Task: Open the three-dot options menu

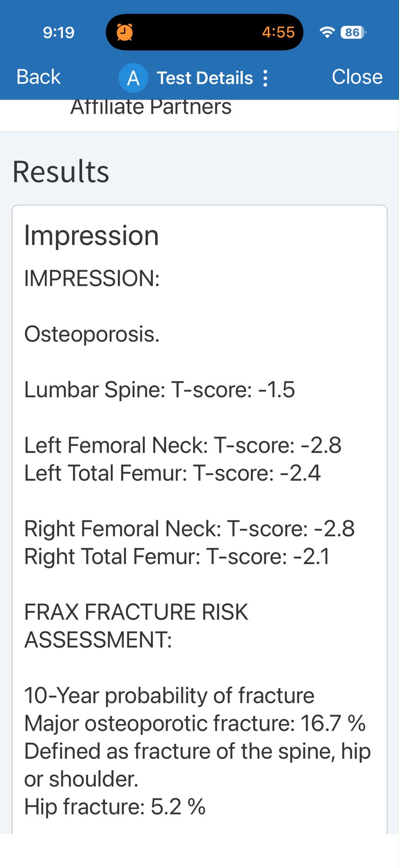Action: (x=265, y=78)
